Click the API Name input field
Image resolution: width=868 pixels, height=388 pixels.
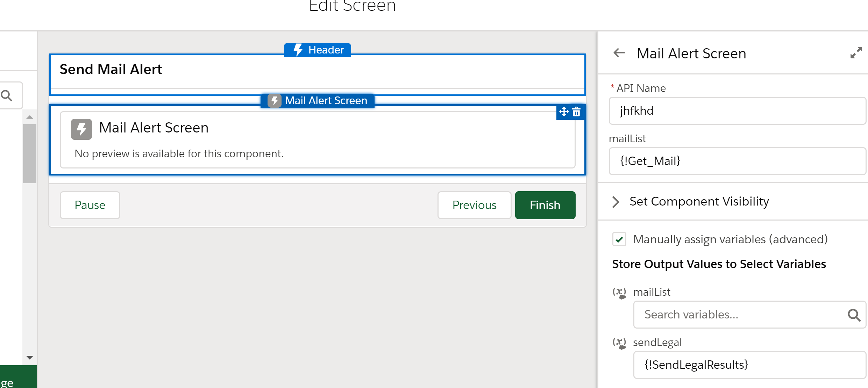pyautogui.click(x=737, y=111)
